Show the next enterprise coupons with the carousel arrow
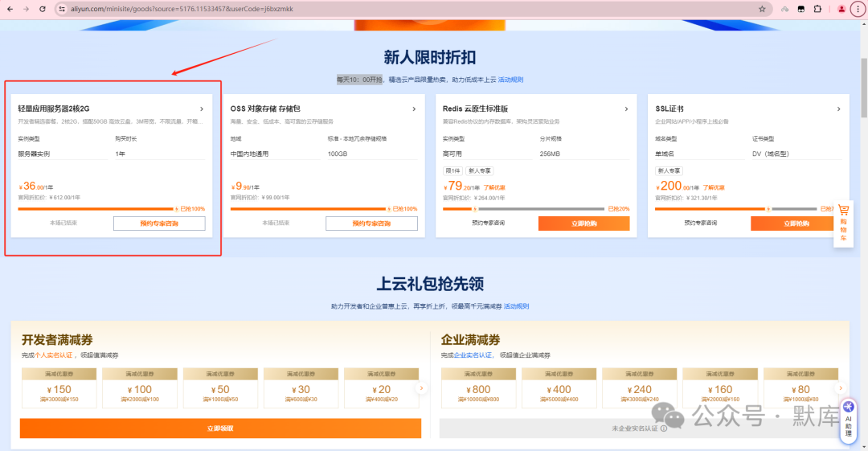The height and width of the screenshot is (451, 868). point(841,388)
